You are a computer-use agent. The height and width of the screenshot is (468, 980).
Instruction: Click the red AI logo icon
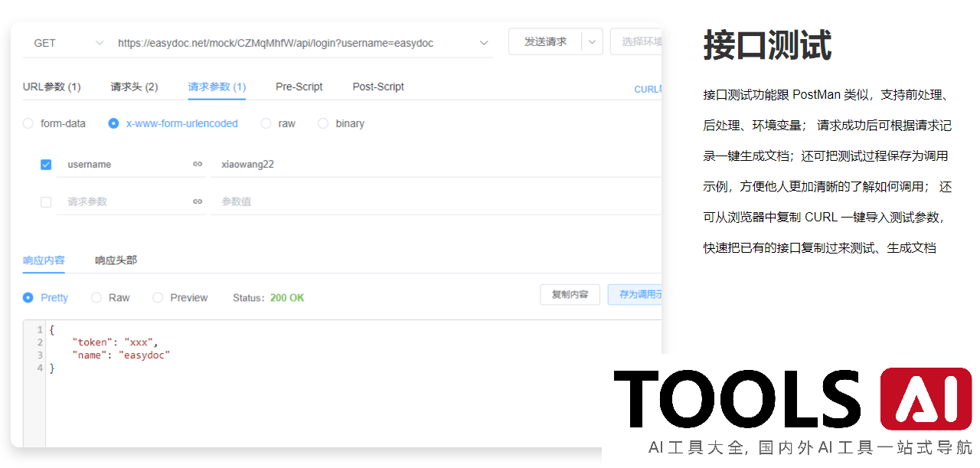(x=926, y=398)
